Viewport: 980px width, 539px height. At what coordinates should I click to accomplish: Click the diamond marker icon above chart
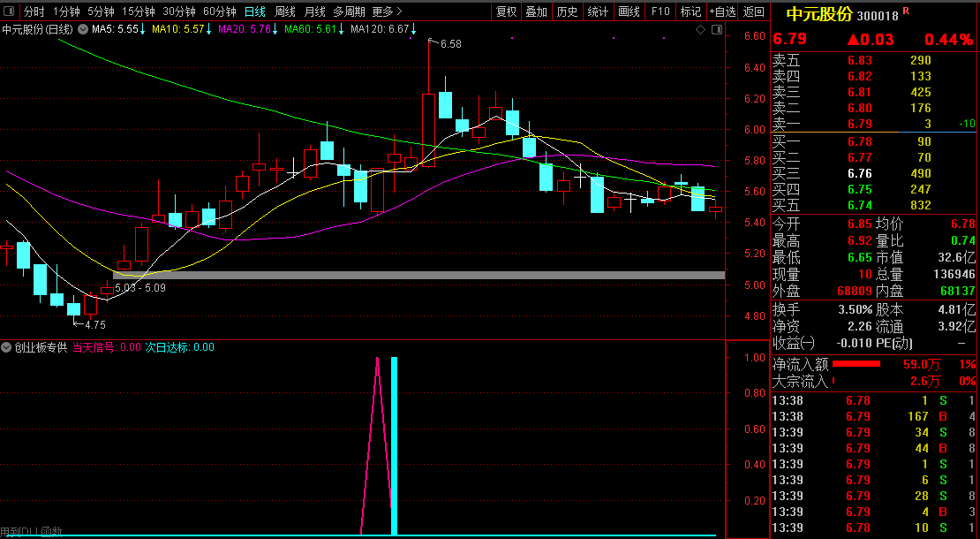[700, 29]
